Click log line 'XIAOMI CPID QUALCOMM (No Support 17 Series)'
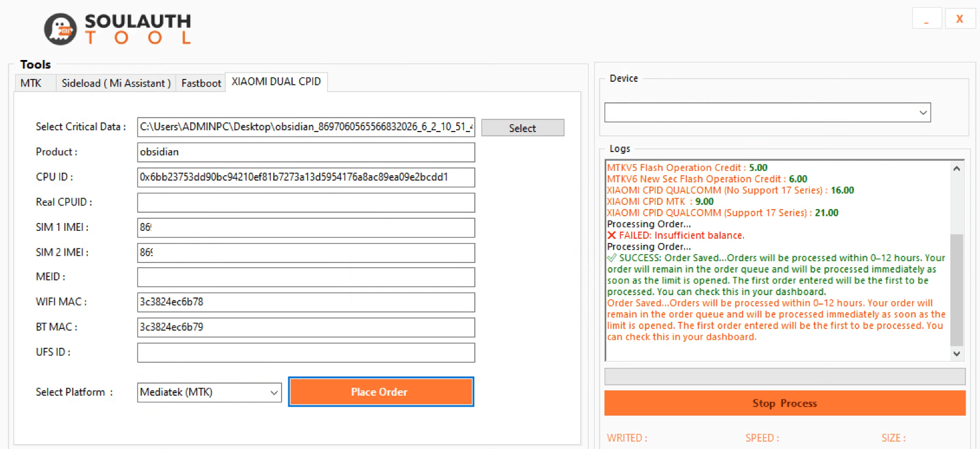 [x=730, y=190]
